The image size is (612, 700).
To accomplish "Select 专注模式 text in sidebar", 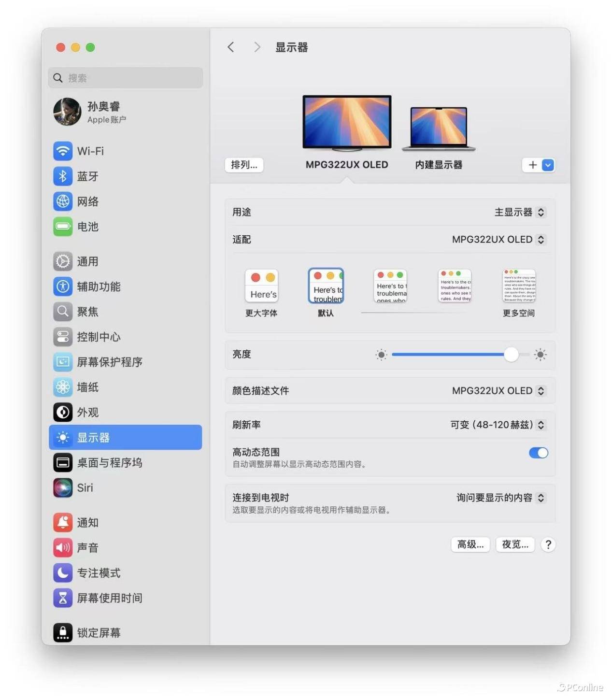I will coord(99,573).
